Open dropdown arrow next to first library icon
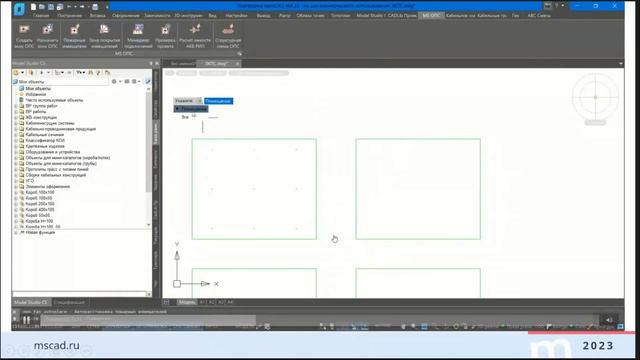The image size is (640, 360). click(x=22, y=73)
